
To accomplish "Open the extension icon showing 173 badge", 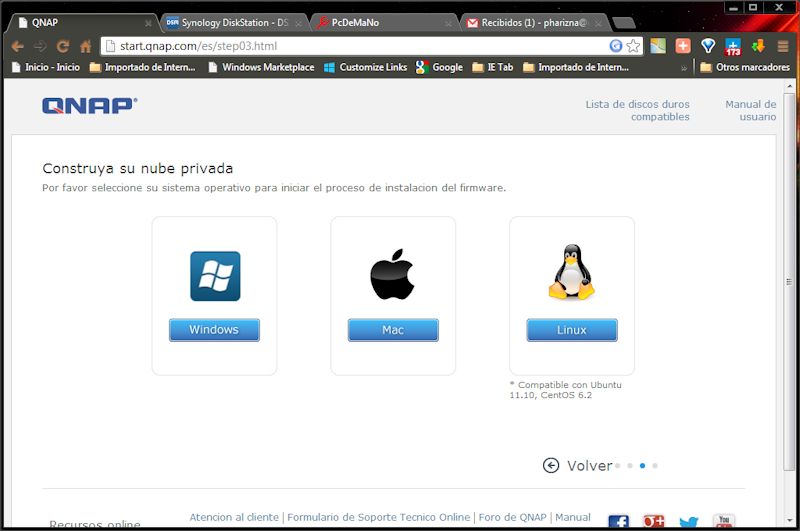I will pos(733,46).
